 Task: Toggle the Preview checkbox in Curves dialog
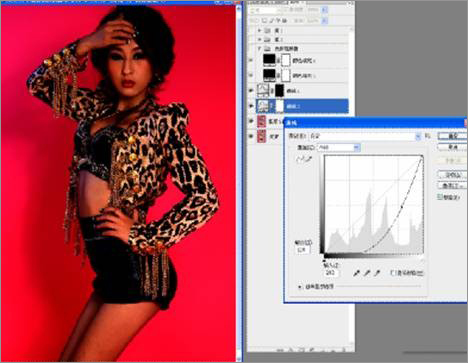coord(440,197)
